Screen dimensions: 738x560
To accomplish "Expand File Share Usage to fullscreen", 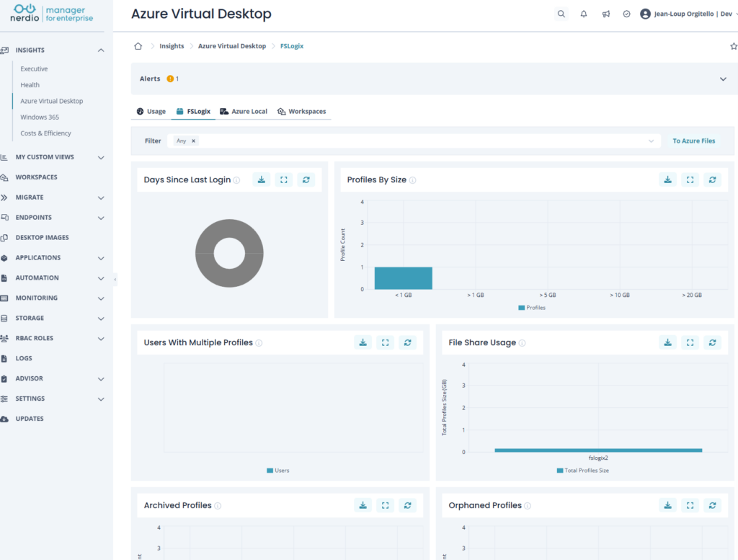I will (690, 342).
